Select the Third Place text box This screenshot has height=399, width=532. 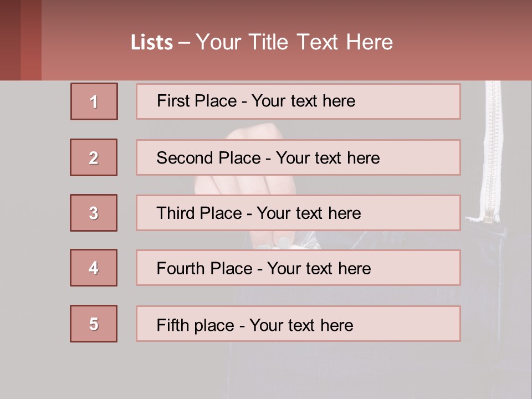298,213
